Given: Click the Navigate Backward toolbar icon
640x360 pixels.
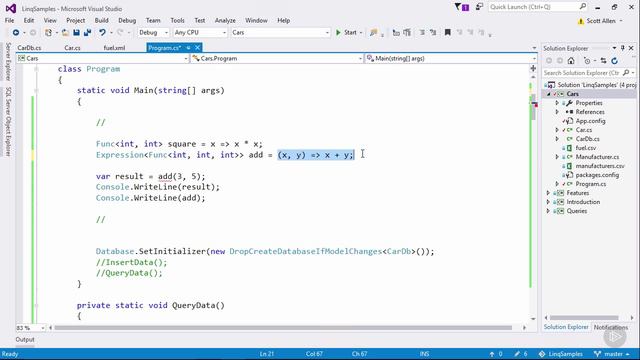Looking at the screenshot, I should [16, 33].
